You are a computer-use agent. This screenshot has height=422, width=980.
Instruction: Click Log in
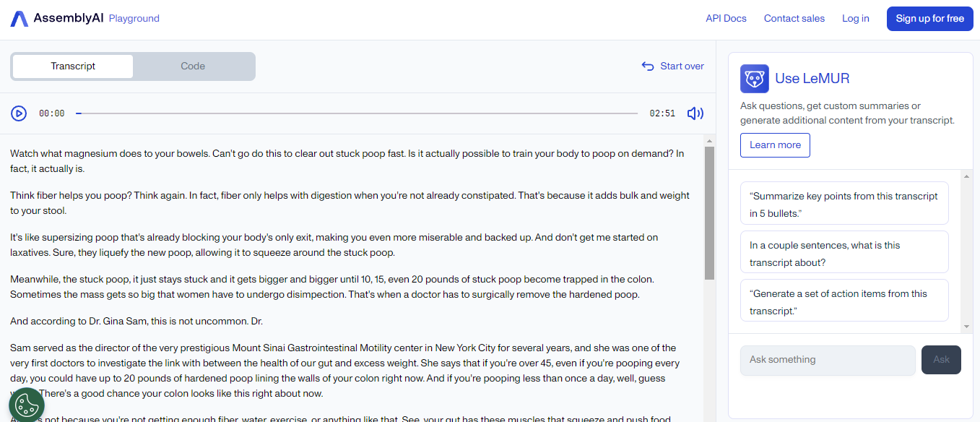coord(855,18)
